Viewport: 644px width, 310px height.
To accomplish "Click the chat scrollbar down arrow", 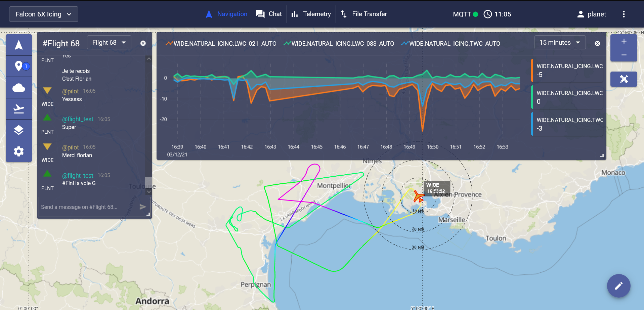I will click(x=149, y=192).
